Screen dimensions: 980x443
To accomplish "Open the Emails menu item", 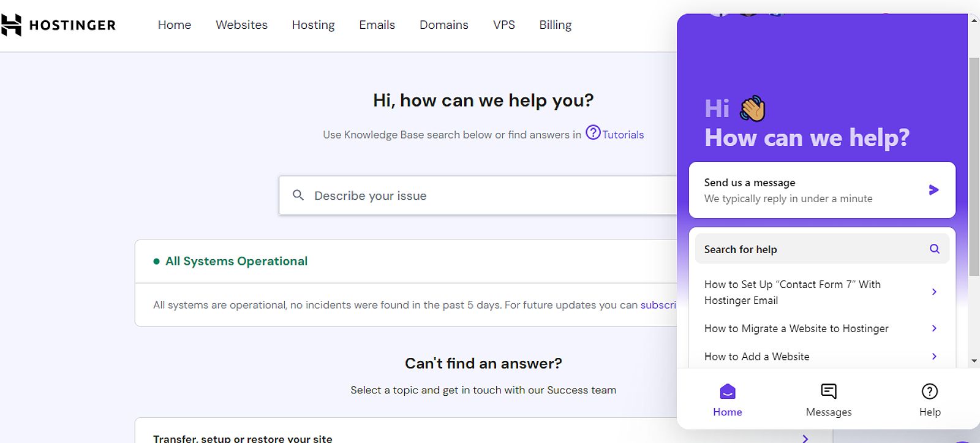I will point(377,25).
